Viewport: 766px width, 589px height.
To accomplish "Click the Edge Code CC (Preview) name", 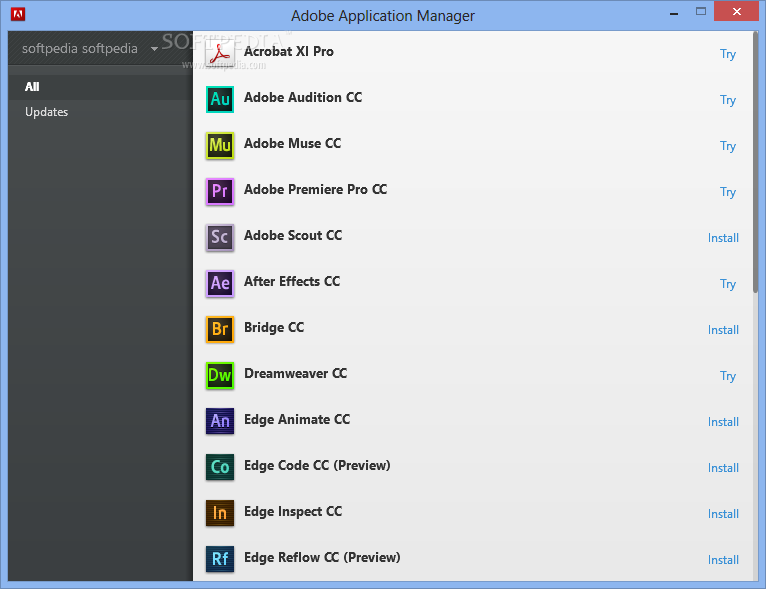I will click(317, 465).
